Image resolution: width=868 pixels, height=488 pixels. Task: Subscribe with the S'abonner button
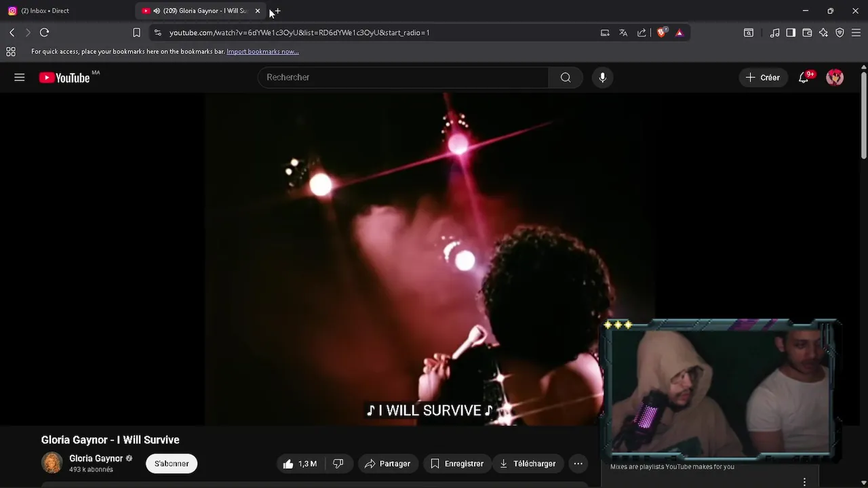[172, 464]
